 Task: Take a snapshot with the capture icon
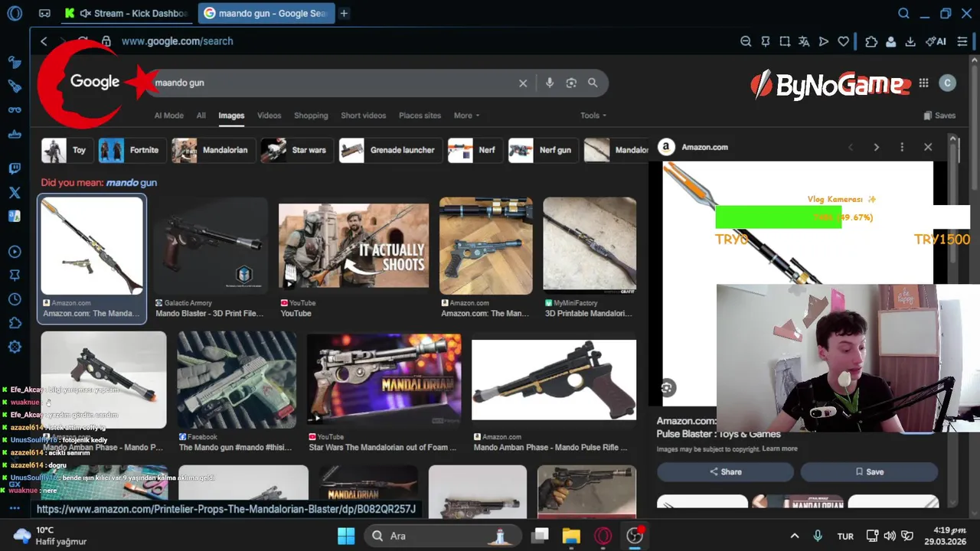(785, 41)
